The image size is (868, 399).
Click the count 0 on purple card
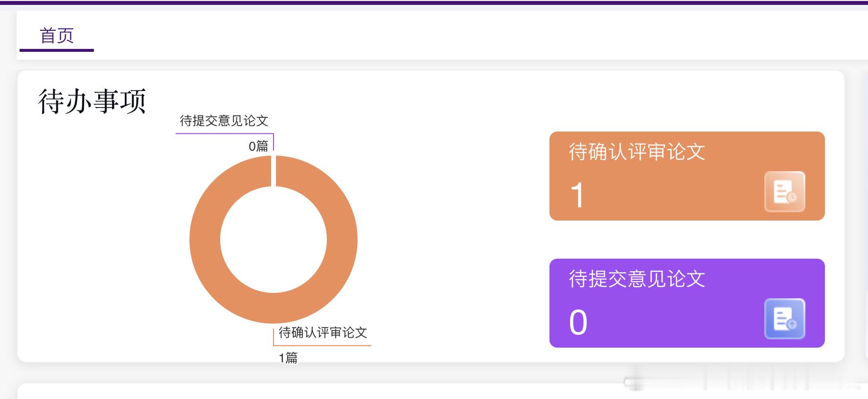(578, 323)
